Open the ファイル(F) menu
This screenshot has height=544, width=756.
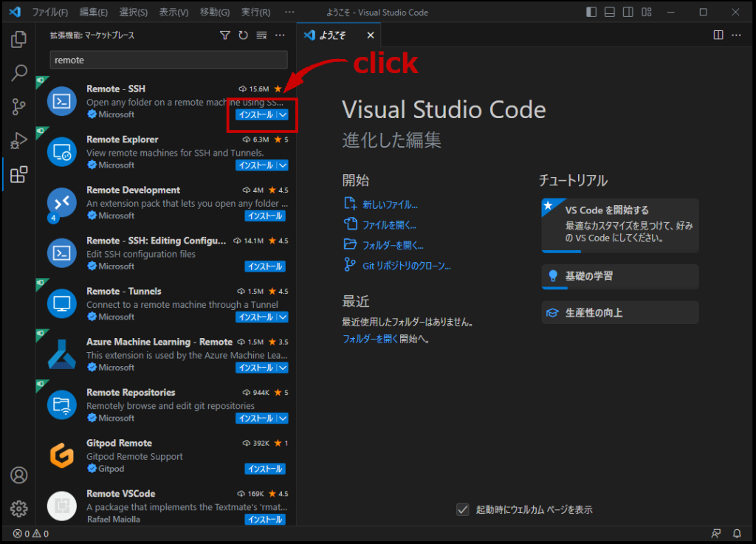click(x=50, y=13)
